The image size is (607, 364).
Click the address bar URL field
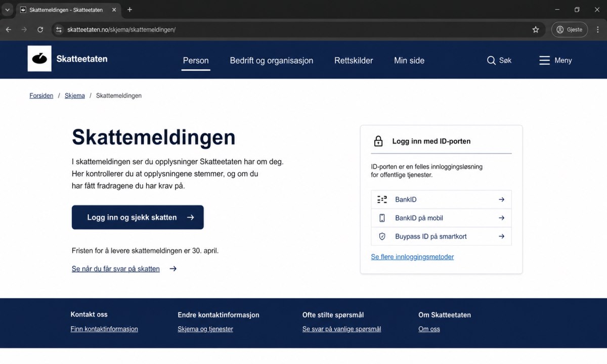[x=298, y=29]
